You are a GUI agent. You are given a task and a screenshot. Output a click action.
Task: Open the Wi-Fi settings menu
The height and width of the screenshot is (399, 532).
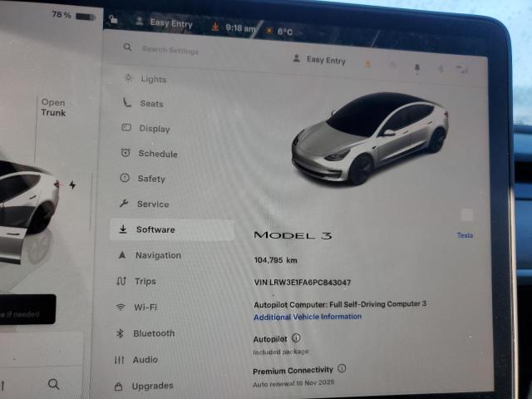[x=136, y=307]
